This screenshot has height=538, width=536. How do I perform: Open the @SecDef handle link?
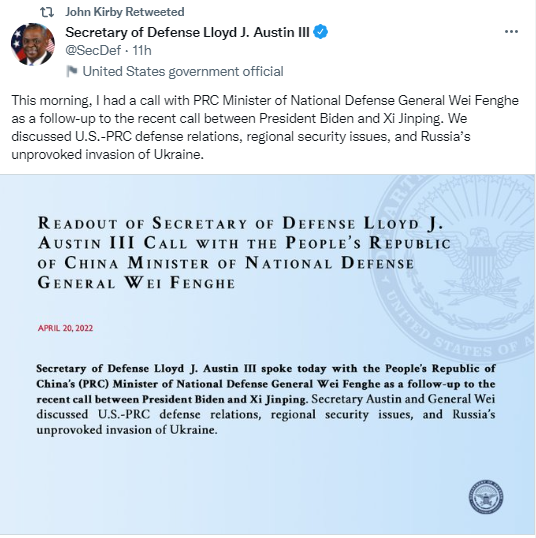point(93,50)
